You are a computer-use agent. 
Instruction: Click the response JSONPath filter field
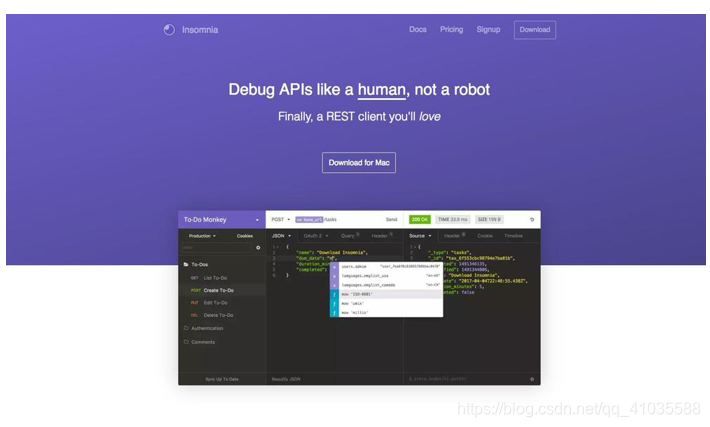point(466,379)
